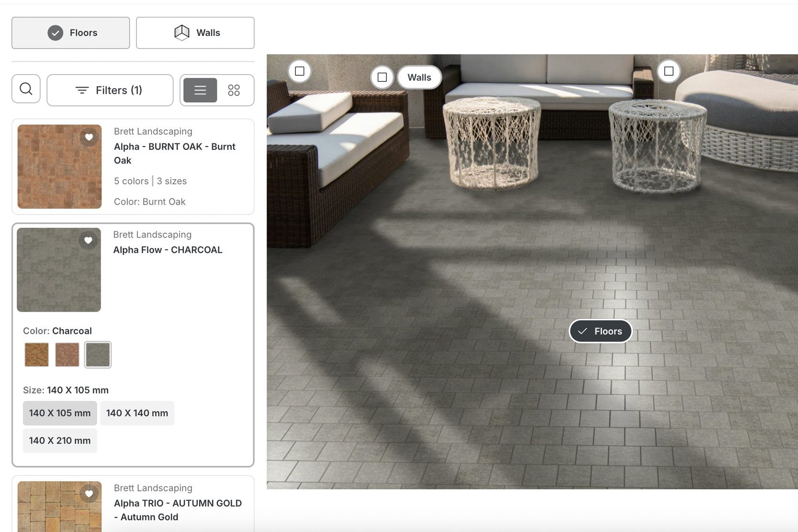Click the top-right square surface marker
This screenshot has width=798, height=532.
coord(669,71)
